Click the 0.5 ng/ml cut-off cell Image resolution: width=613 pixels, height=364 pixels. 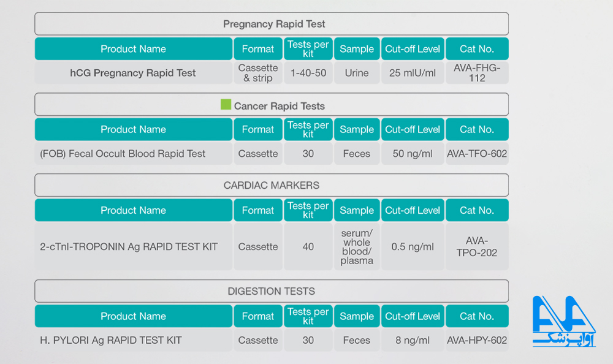click(413, 247)
